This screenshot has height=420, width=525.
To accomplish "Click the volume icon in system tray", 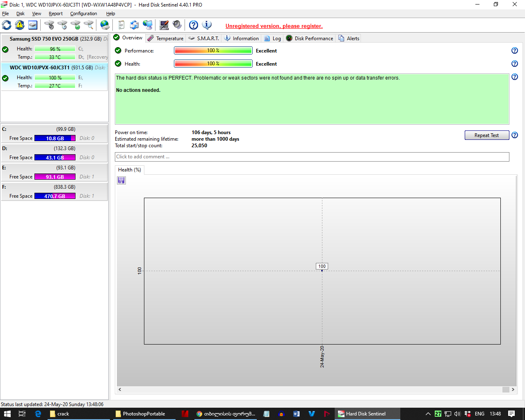I will 457,414.
